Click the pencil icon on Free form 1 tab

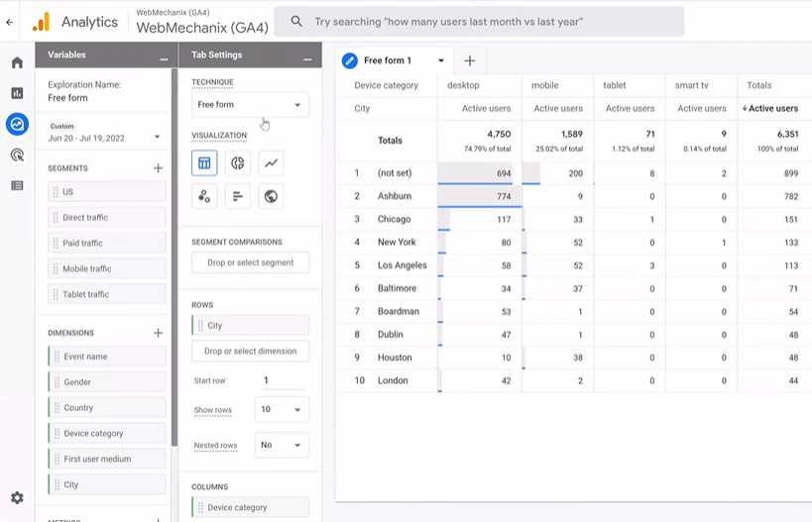click(350, 60)
